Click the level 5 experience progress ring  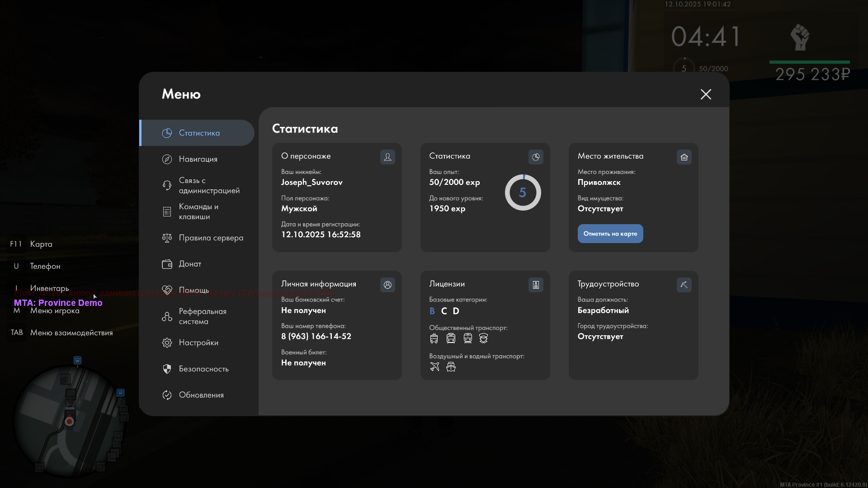tap(523, 192)
